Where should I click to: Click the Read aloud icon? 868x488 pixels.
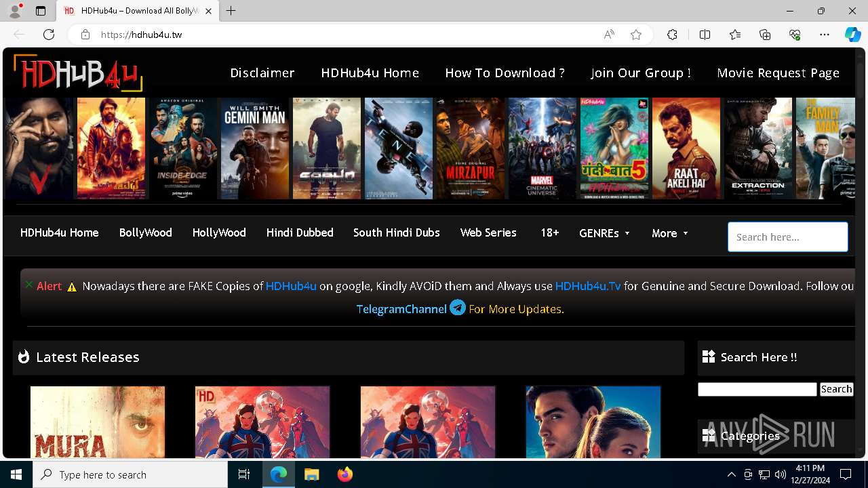[609, 35]
